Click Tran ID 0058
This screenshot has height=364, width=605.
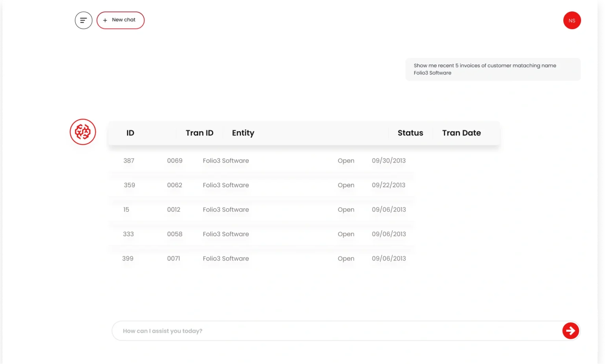(174, 234)
